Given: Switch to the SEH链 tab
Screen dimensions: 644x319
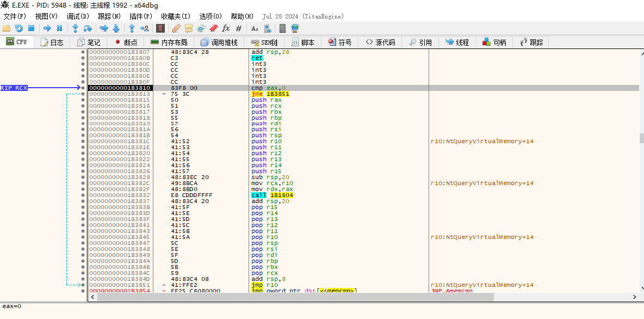Looking at the screenshot, I should (264, 42).
